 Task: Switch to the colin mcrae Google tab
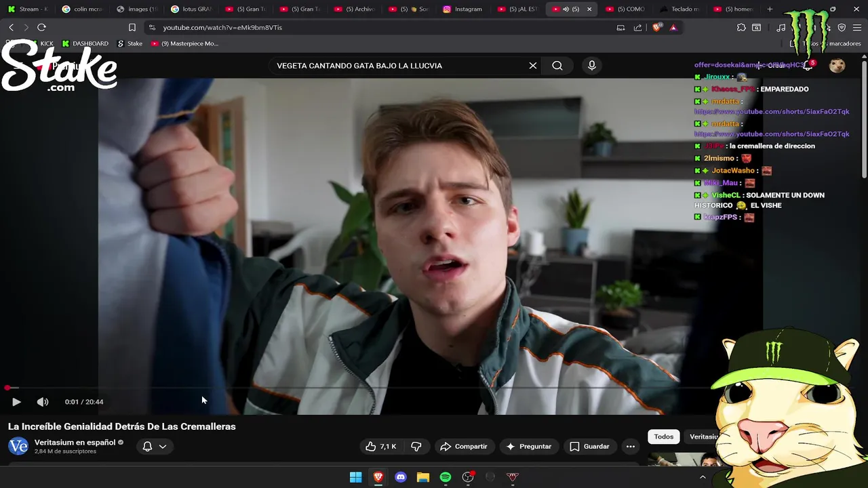81,9
